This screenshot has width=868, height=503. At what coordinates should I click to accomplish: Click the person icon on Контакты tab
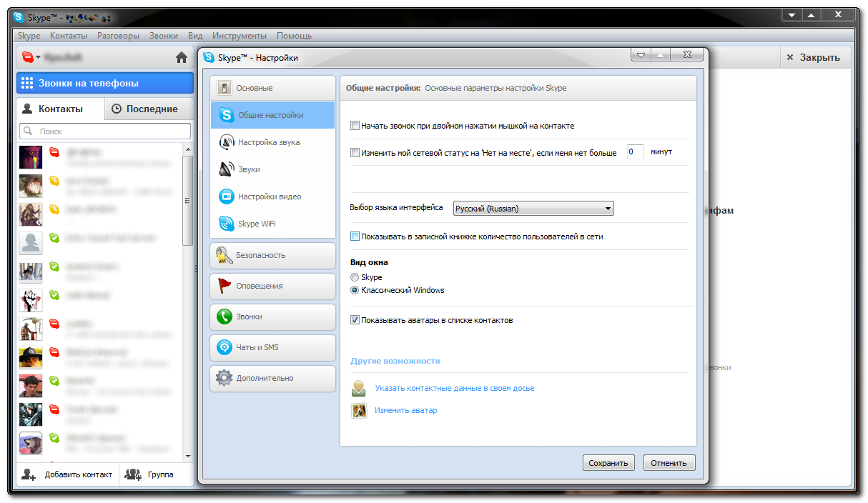pos(27,109)
